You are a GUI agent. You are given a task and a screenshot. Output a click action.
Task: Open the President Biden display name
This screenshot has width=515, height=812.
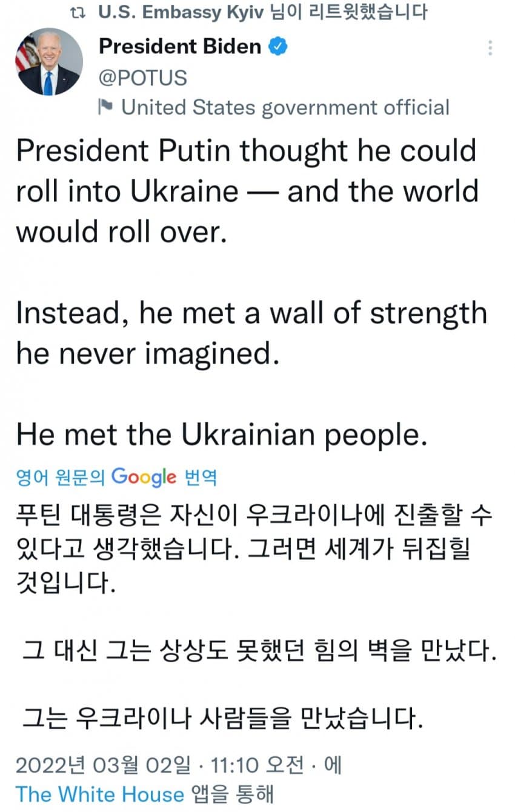tap(180, 46)
